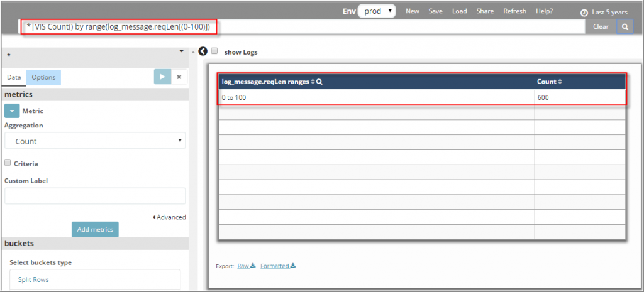Click the Custom Label input field
The image size is (644, 292).
[95, 196]
